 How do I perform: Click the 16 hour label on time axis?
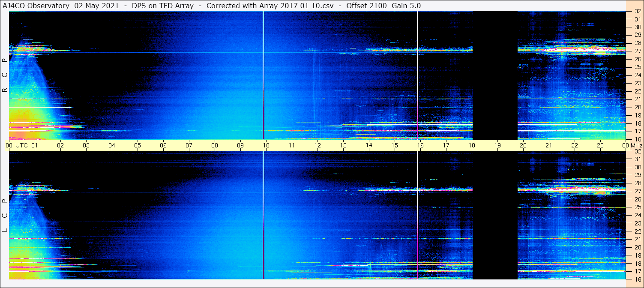pyautogui.click(x=420, y=145)
